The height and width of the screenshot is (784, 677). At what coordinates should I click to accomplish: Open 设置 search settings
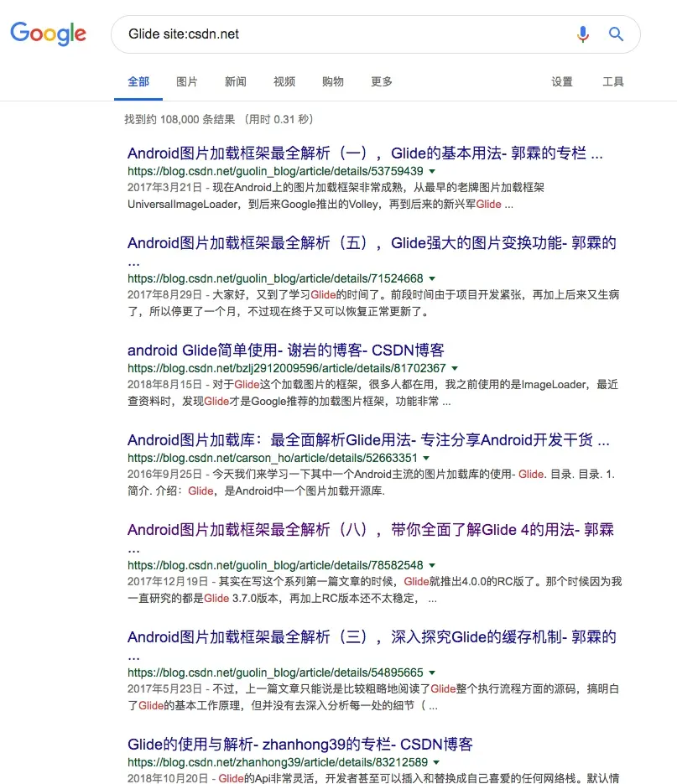coord(562,81)
